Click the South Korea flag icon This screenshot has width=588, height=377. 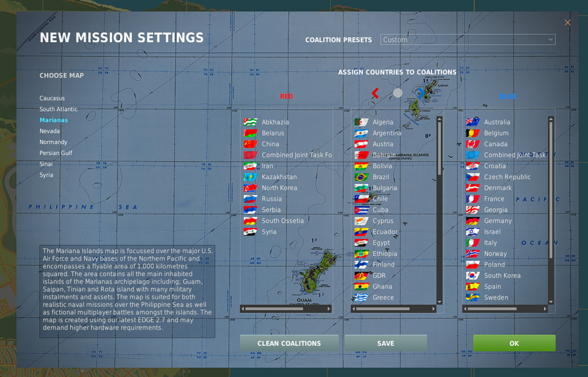(473, 275)
